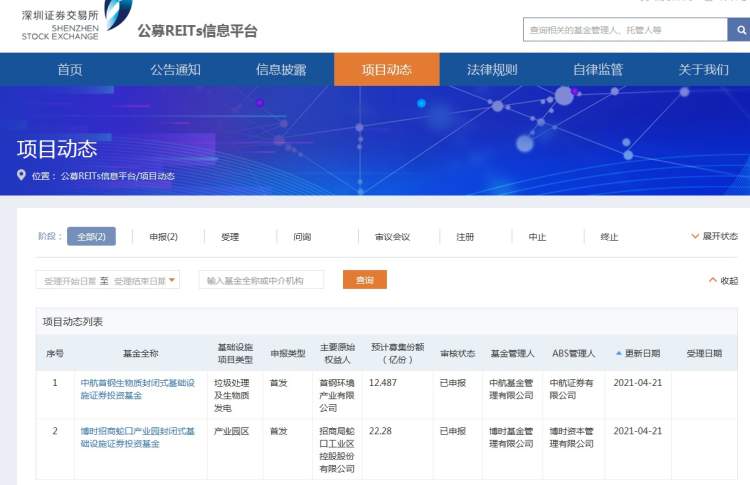Click the Shenzhen Stock Exchange logo
Image resolution: width=750 pixels, height=485 pixels.
click(x=77, y=21)
